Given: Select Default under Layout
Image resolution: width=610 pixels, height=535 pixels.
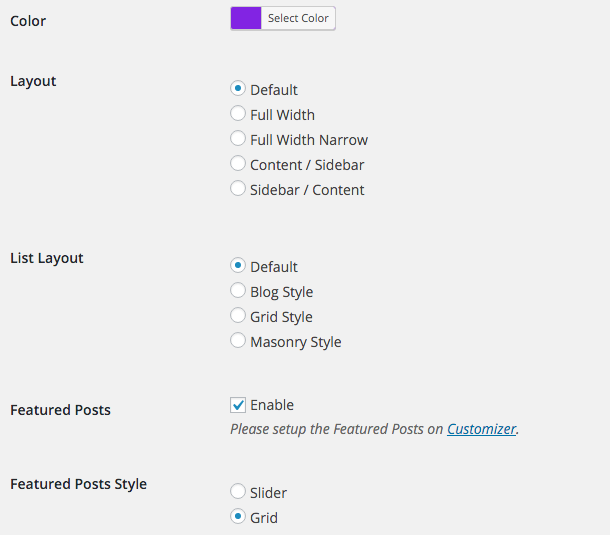Looking at the screenshot, I should pyautogui.click(x=238, y=88).
